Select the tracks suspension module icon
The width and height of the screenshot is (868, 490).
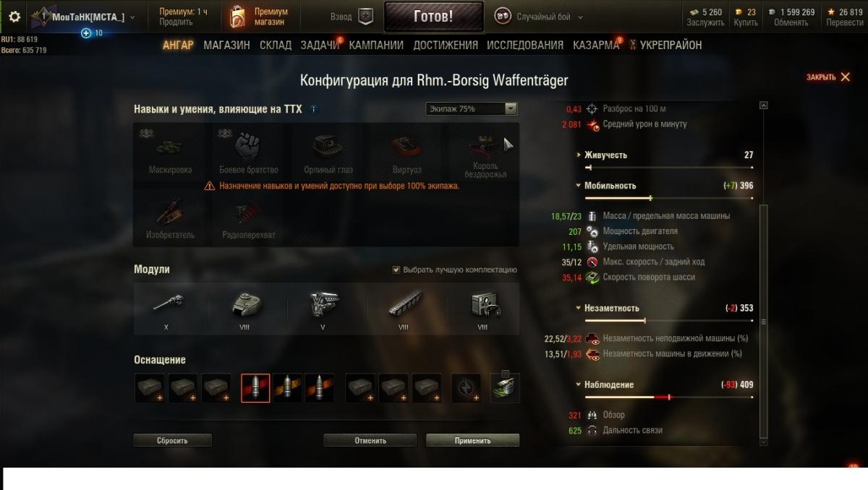[403, 304]
